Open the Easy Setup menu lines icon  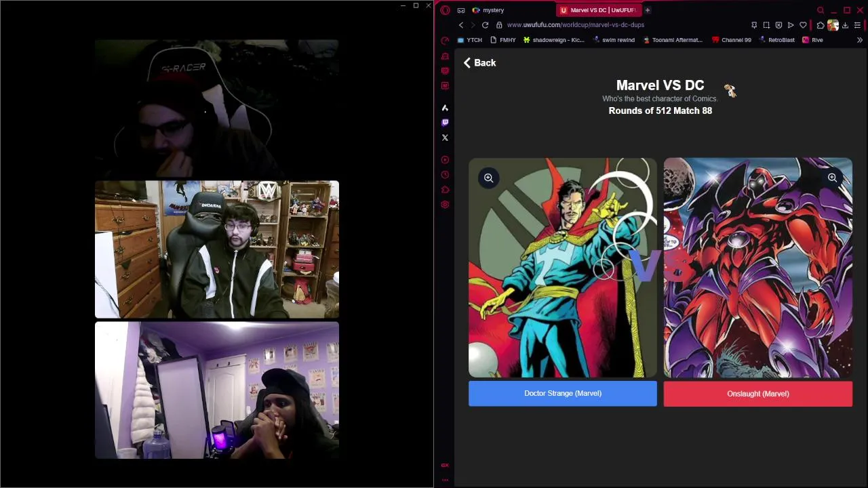coord(857,25)
